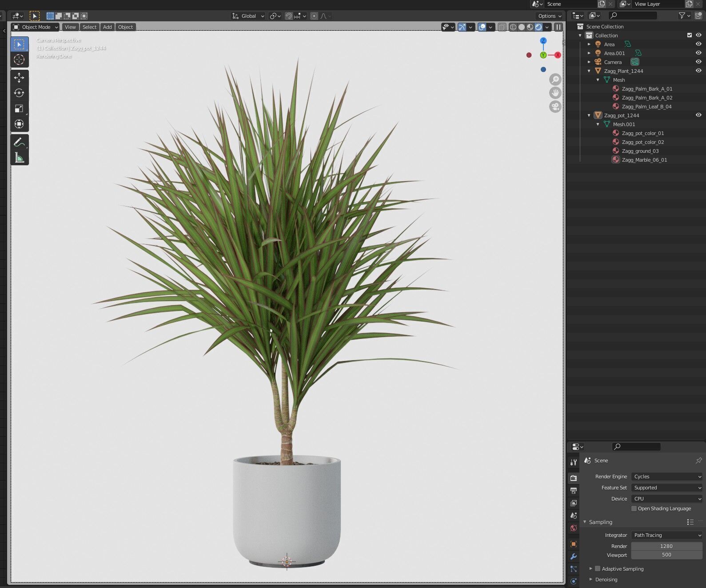Hide the Area light

click(698, 44)
